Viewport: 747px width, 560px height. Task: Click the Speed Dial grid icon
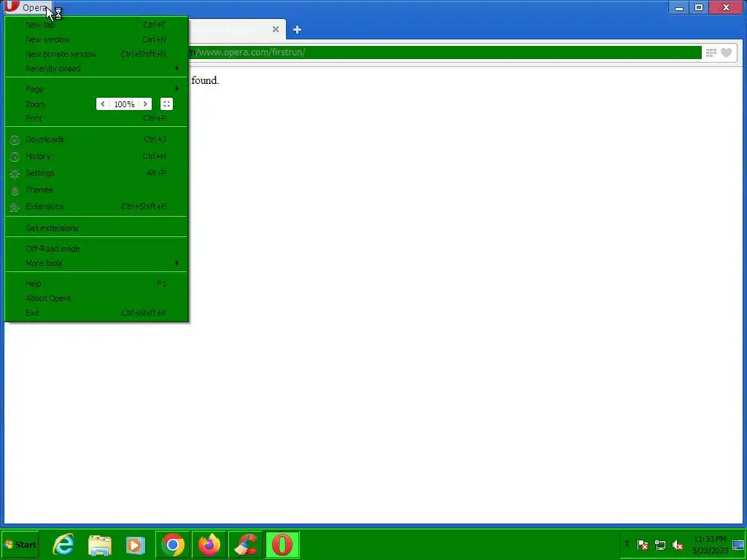[711, 52]
